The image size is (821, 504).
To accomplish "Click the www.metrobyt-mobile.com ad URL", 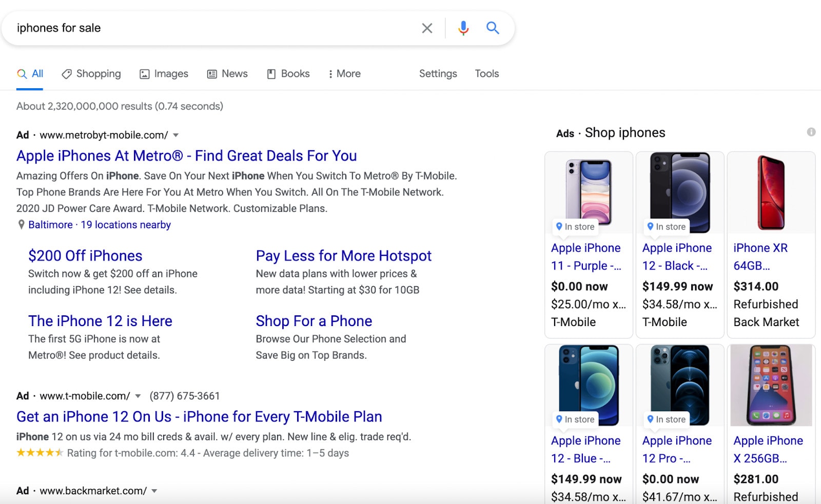I will [104, 135].
